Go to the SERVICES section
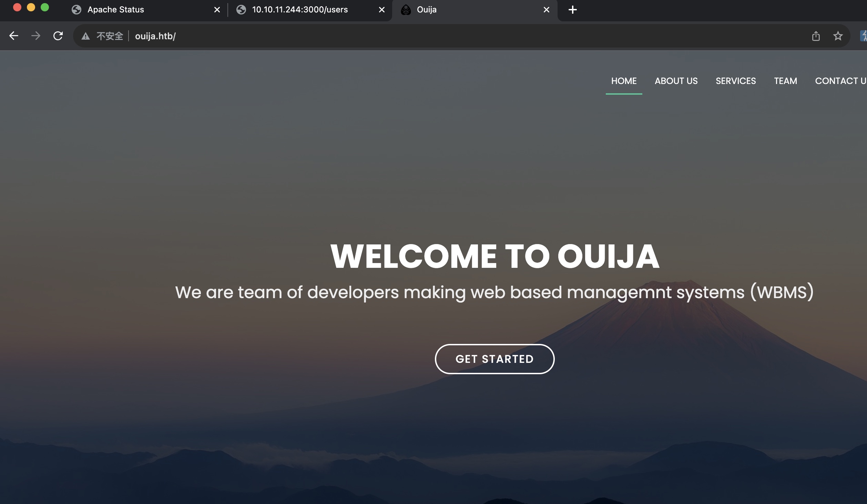 pyautogui.click(x=736, y=81)
